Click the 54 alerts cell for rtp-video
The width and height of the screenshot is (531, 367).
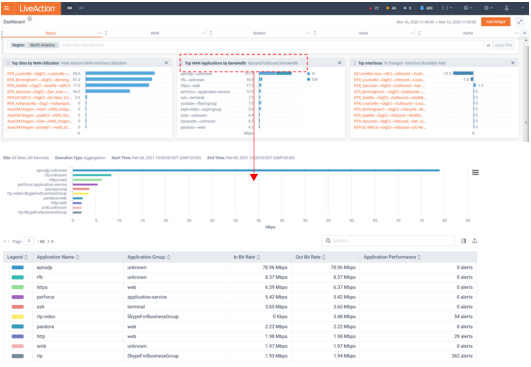[x=463, y=317]
